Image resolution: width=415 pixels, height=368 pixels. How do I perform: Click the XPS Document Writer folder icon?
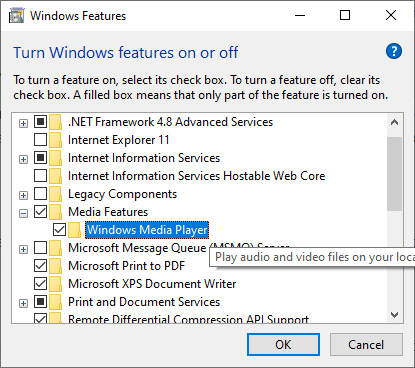coord(55,284)
